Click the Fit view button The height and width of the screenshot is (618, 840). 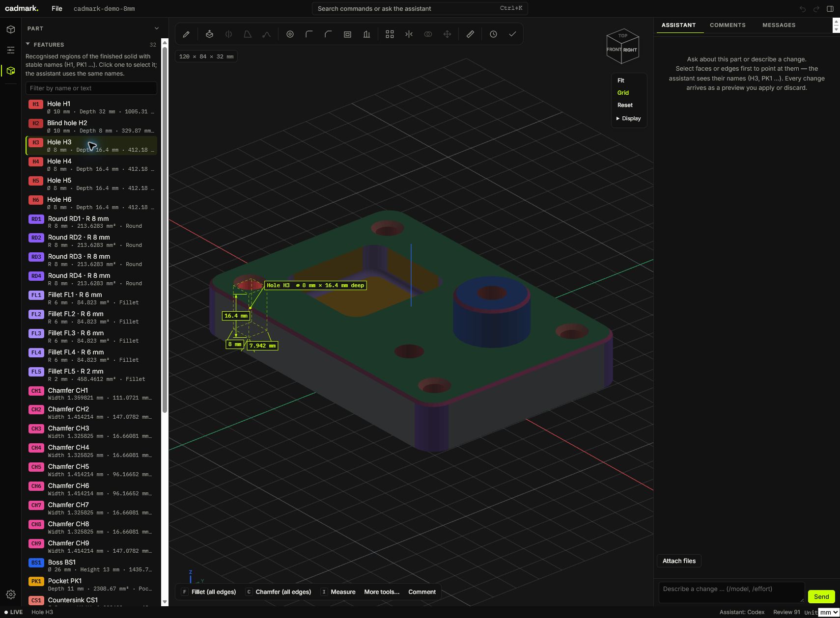pos(621,81)
